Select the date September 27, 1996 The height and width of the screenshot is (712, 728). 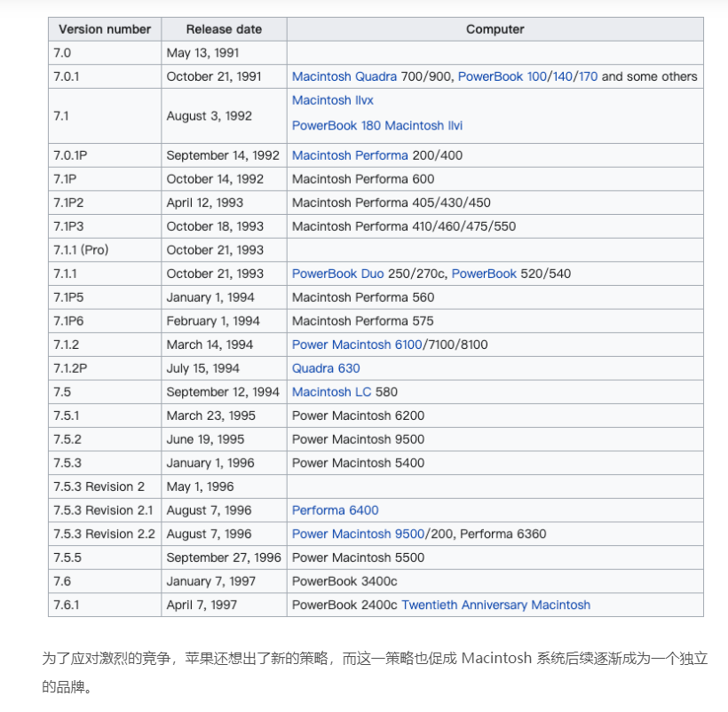click(x=224, y=558)
